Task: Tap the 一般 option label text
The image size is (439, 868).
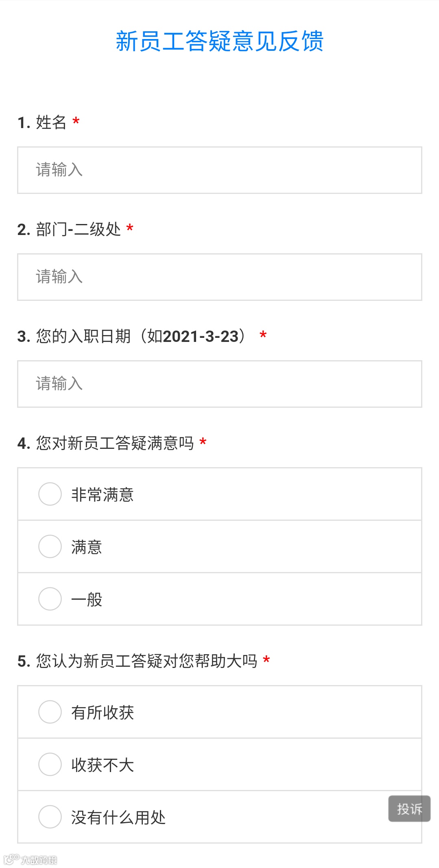Action: pos(87,600)
